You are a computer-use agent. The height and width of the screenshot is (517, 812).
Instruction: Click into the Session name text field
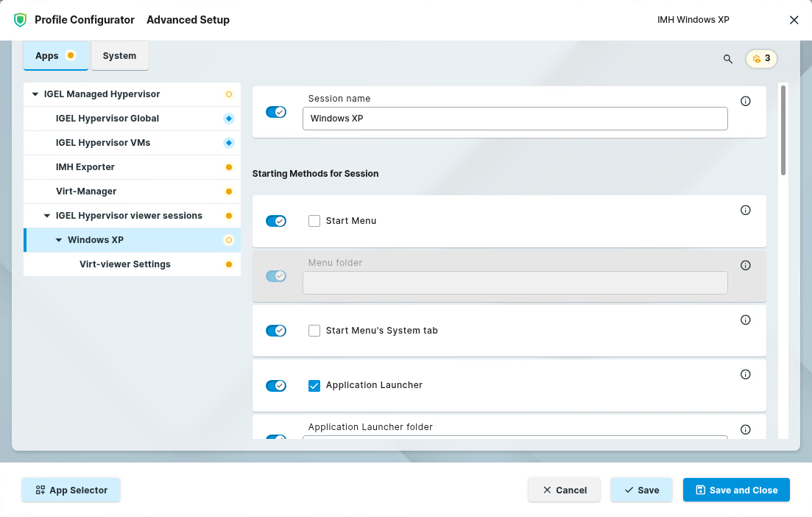click(515, 119)
